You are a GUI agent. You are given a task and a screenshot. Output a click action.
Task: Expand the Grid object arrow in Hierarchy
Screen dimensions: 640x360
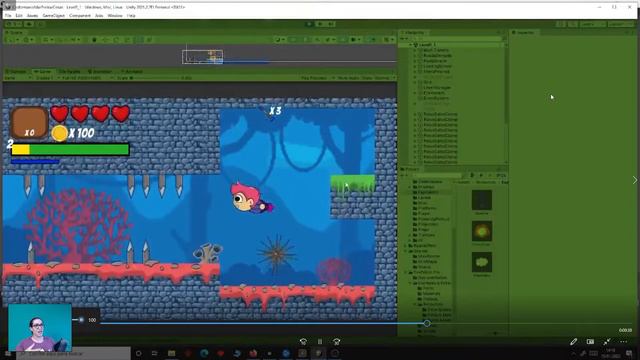415,82
